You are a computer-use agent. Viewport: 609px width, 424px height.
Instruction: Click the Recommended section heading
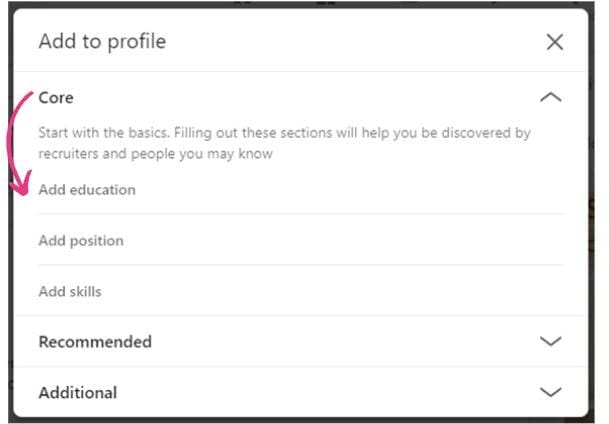point(95,341)
